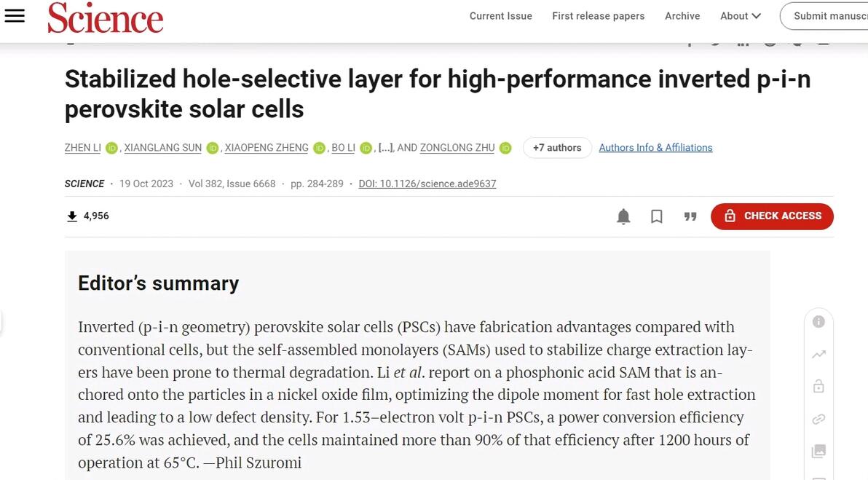Image resolution: width=868 pixels, height=480 pixels.
Task: Expand the About dropdown menu
Action: click(741, 16)
